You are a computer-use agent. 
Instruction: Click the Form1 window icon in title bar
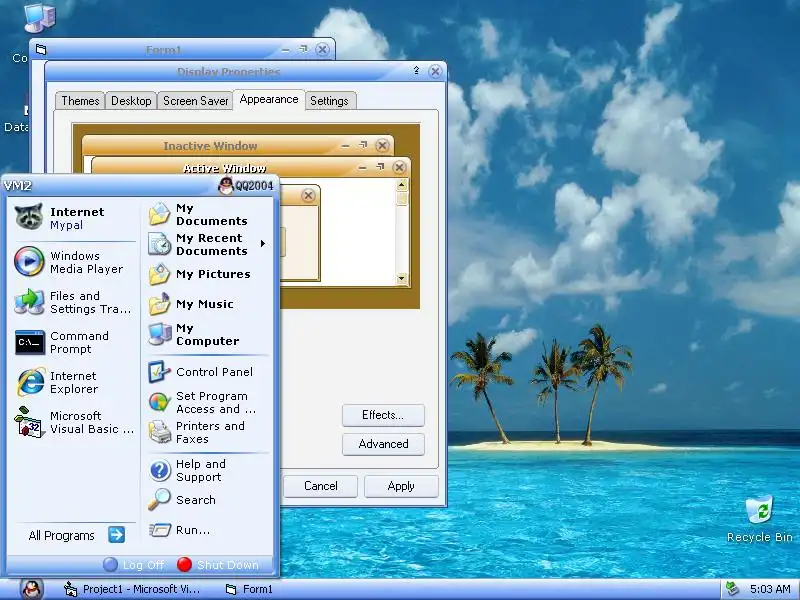41,49
